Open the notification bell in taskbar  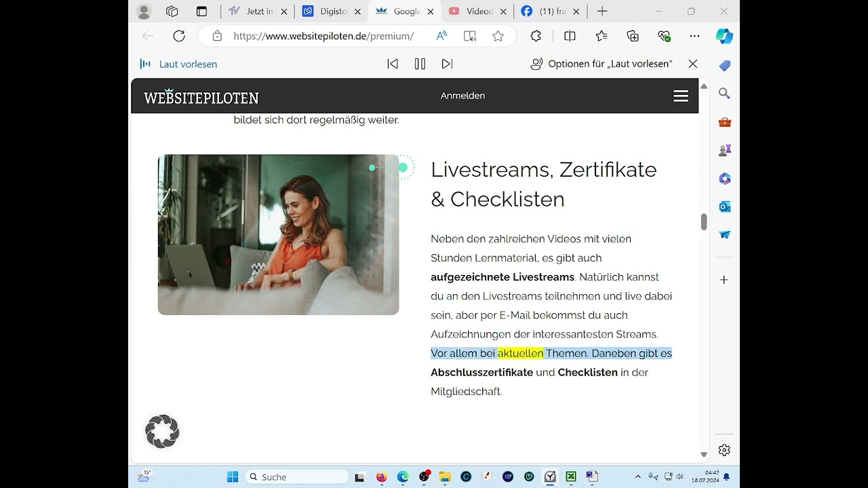726,476
